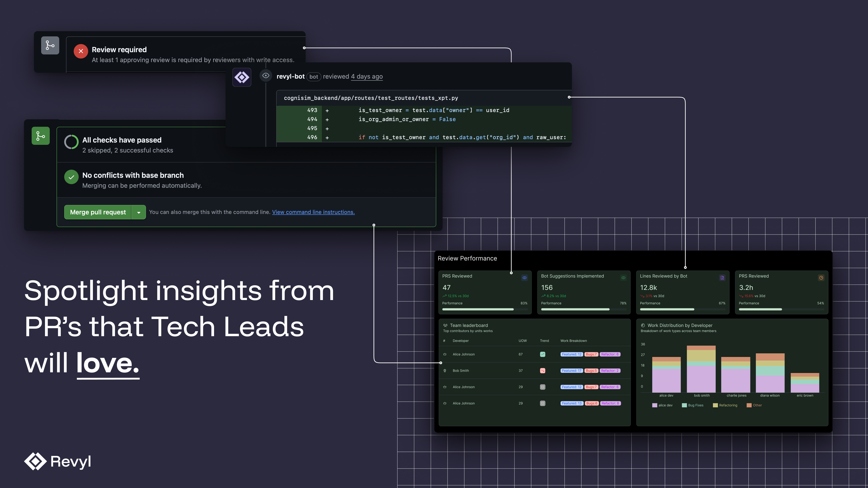Click the Other legend swatch
The width and height of the screenshot is (868, 488).
[749, 405]
